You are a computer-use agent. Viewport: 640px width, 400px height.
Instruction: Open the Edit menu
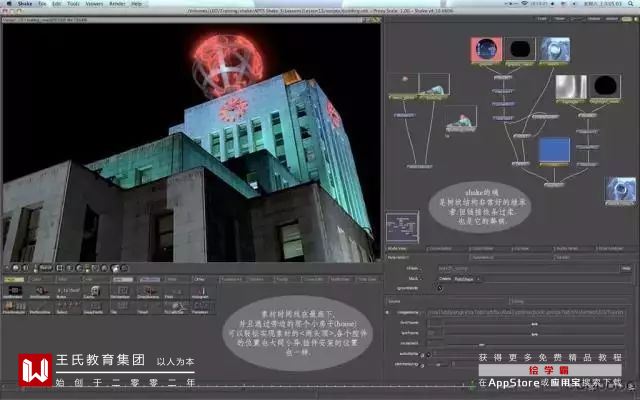[57, 4]
